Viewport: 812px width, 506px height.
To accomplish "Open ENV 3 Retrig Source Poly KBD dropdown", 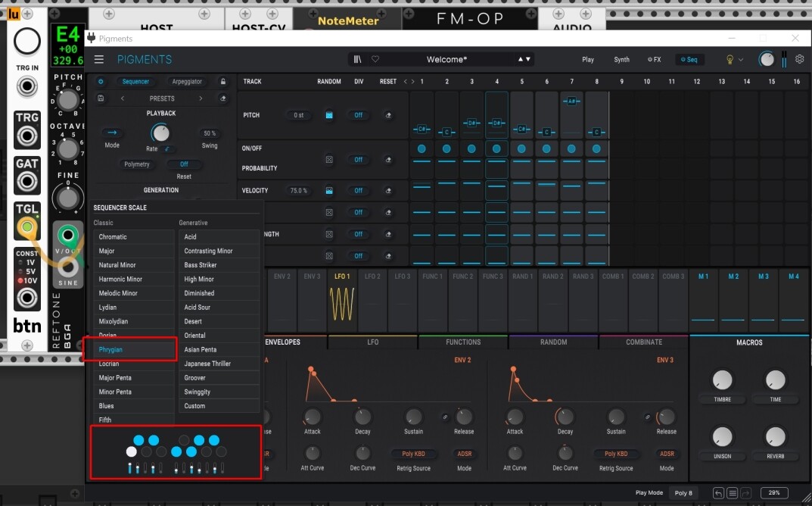I will point(616,454).
